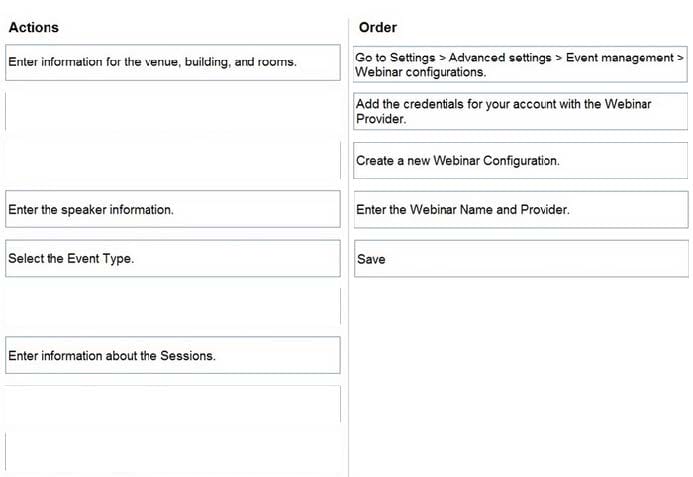
Task: Click the 'Add the credentials' order step
Action: pyautogui.click(x=521, y=111)
